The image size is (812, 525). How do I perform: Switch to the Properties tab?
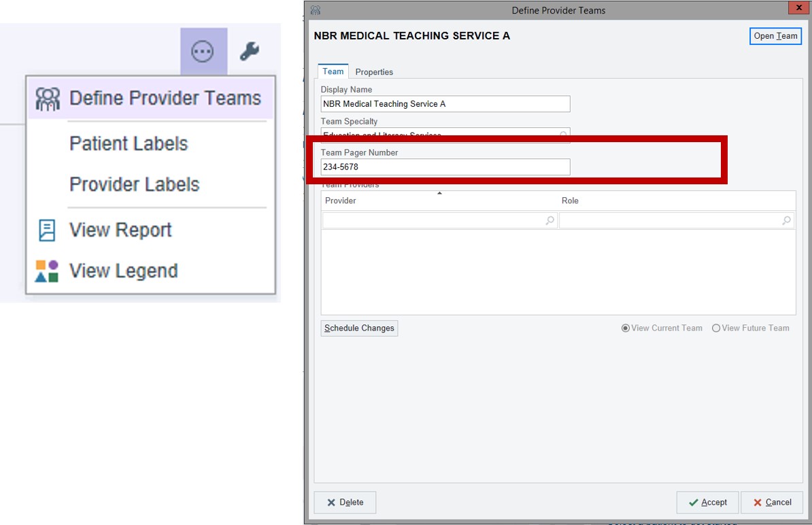tap(374, 71)
